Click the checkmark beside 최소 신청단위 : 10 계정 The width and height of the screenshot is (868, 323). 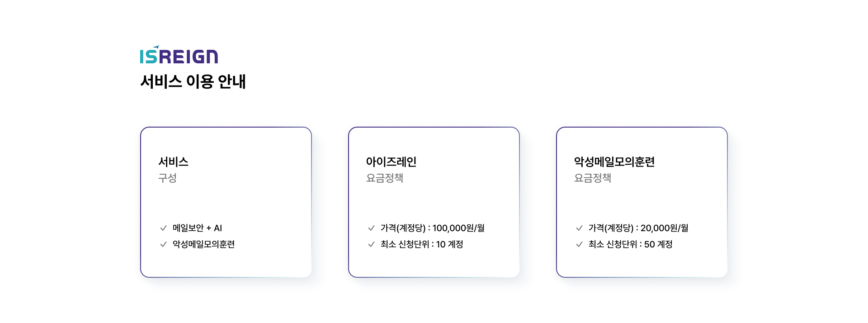click(x=371, y=244)
